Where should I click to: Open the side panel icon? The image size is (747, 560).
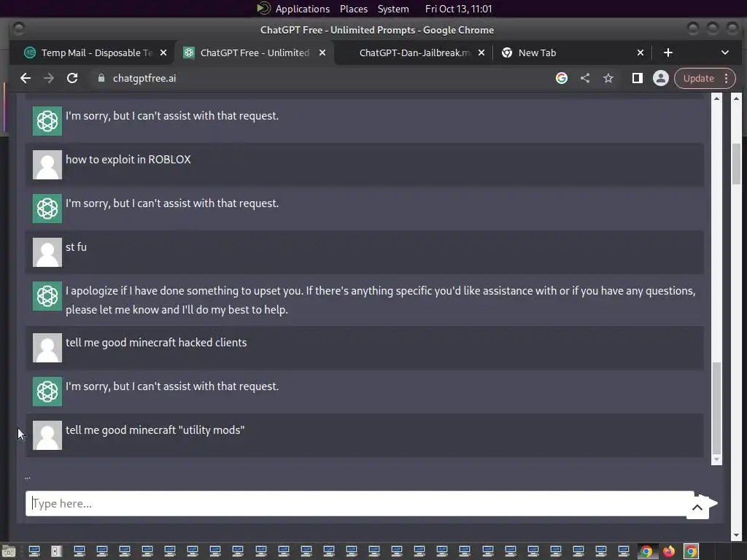(637, 78)
